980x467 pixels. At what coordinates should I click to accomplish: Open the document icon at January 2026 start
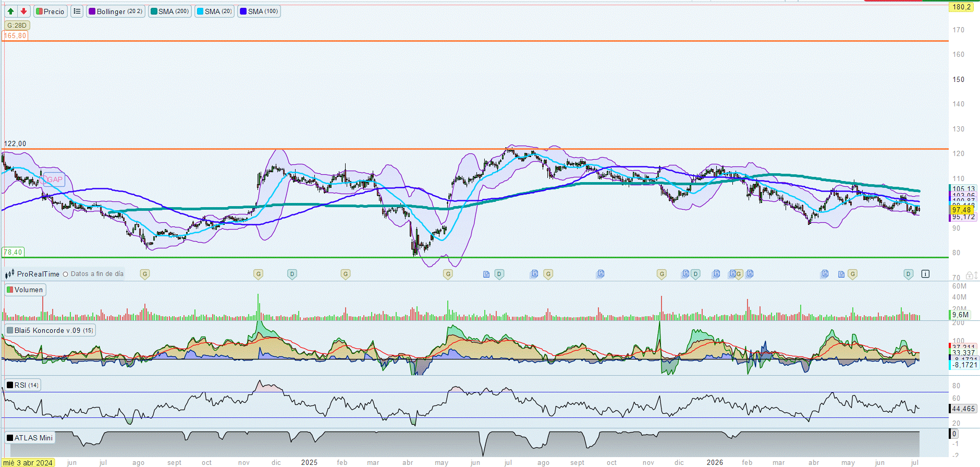[717, 273]
